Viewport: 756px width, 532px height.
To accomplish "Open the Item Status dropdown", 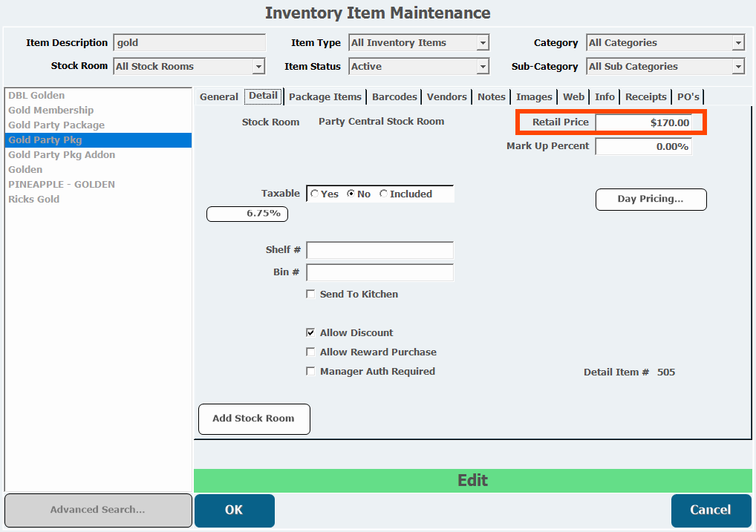I will point(483,67).
